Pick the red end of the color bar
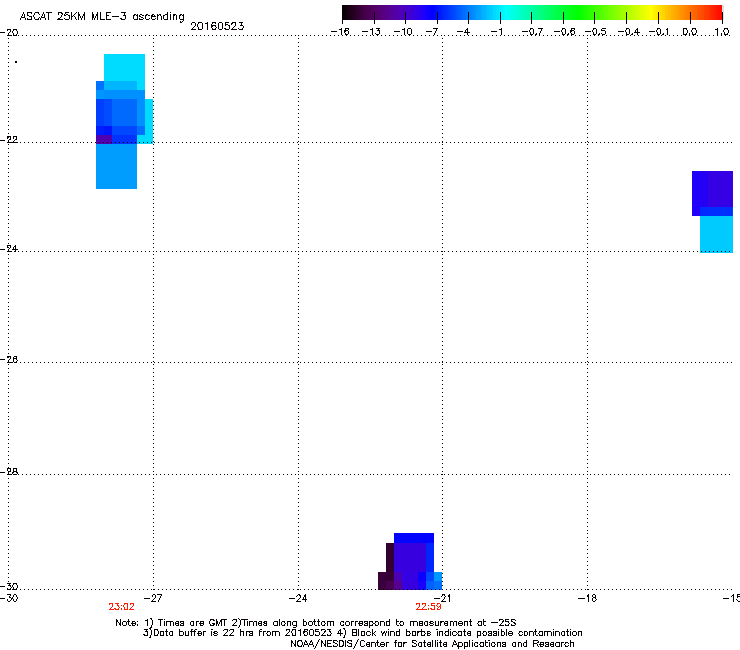 tap(713, 13)
